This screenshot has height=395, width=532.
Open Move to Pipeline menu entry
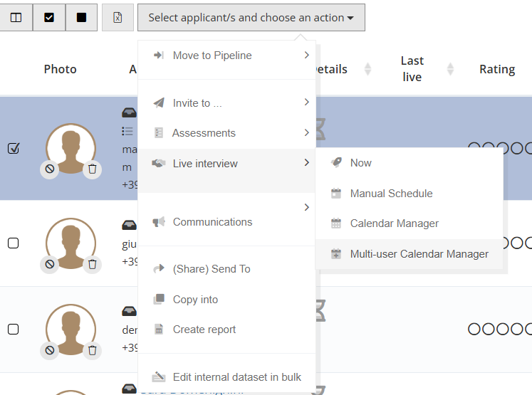point(226,56)
